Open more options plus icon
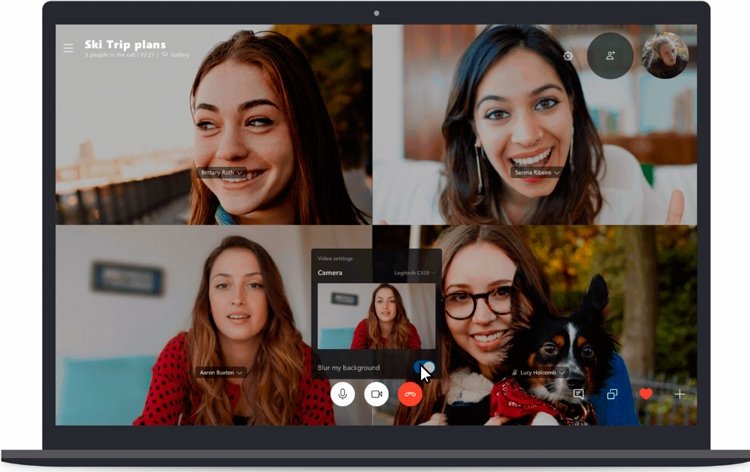The image size is (750, 472). 679,394
